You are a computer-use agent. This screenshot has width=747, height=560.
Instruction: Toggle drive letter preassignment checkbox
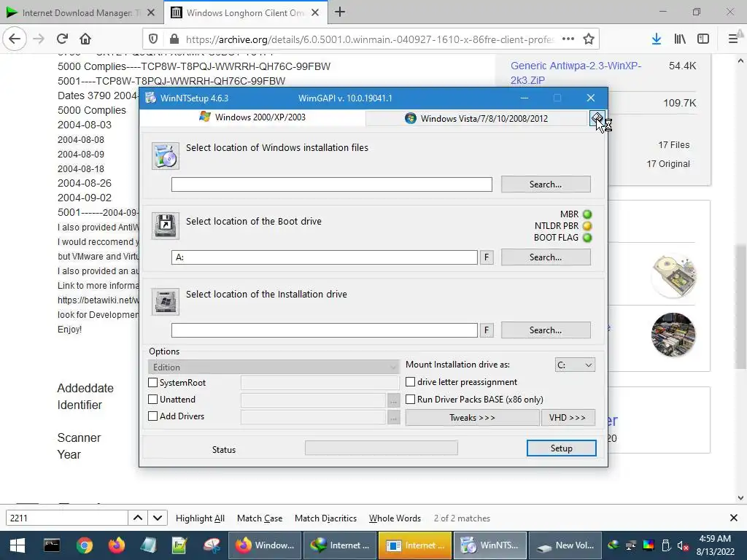[x=410, y=382]
